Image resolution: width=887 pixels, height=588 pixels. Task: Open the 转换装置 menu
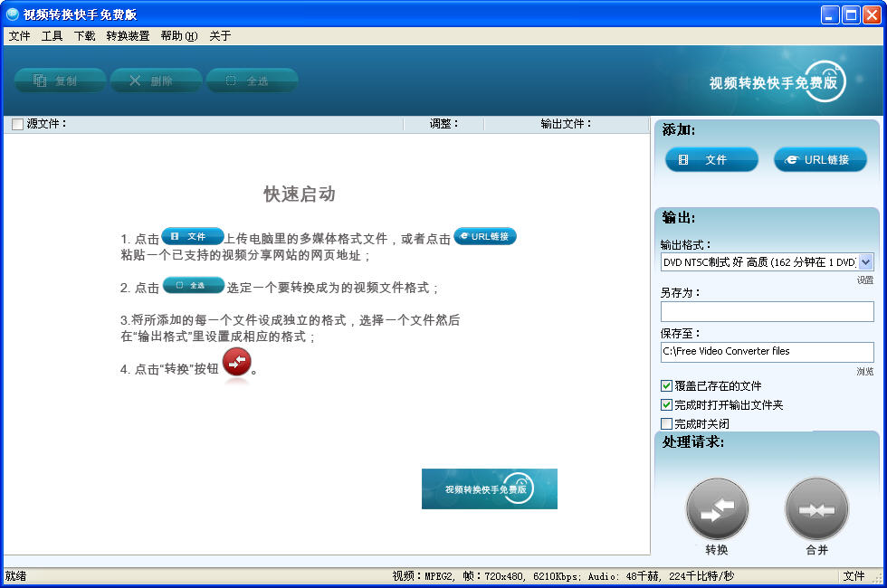pos(128,35)
